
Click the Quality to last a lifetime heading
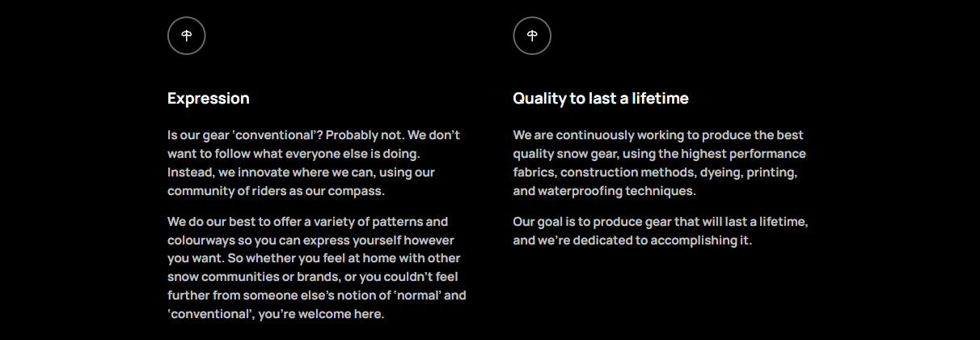click(601, 99)
